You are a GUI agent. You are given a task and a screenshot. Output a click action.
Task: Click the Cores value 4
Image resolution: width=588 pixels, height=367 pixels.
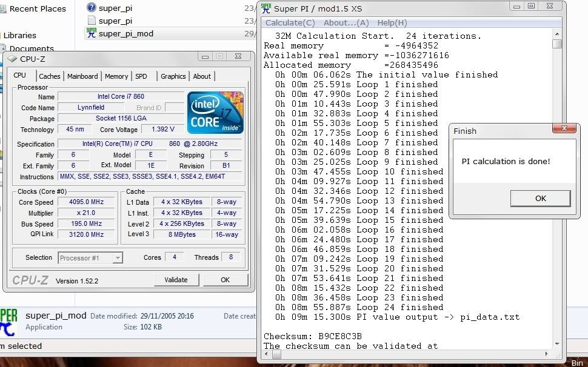[x=175, y=257]
